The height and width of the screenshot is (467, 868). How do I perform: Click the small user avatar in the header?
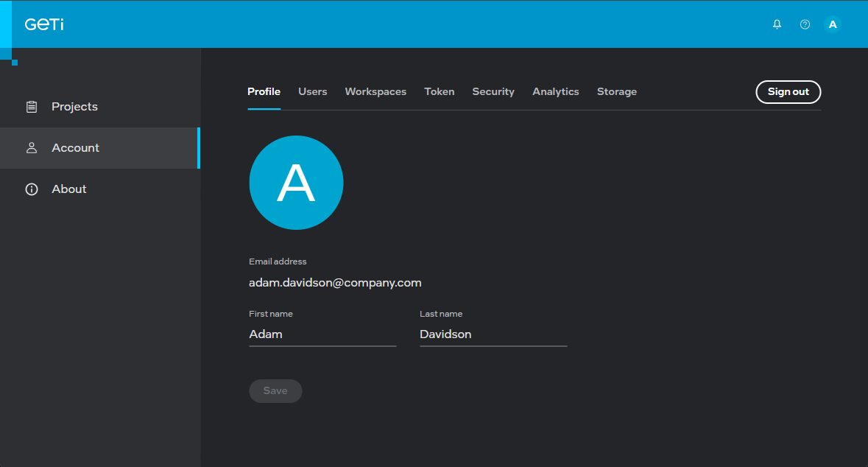click(833, 24)
